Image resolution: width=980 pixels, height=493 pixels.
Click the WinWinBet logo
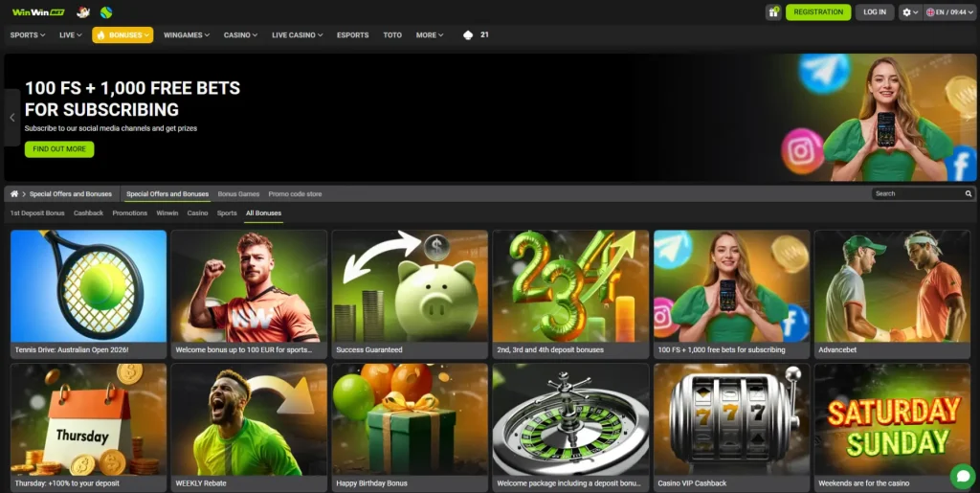click(x=38, y=11)
